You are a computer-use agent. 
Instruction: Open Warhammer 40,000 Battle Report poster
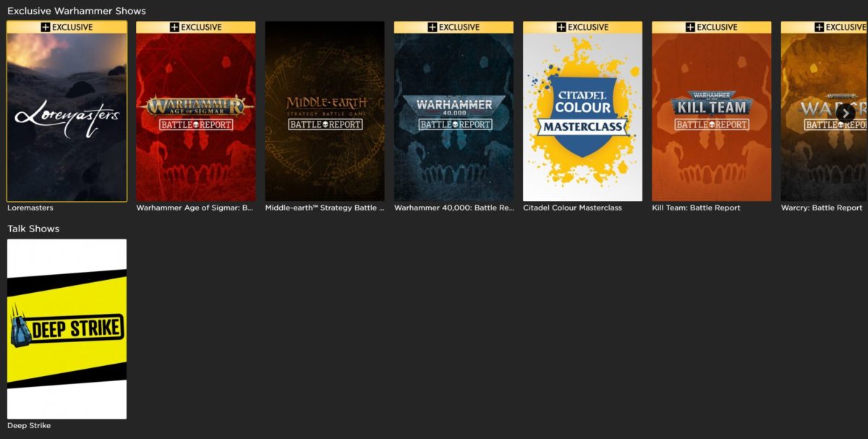click(x=454, y=111)
